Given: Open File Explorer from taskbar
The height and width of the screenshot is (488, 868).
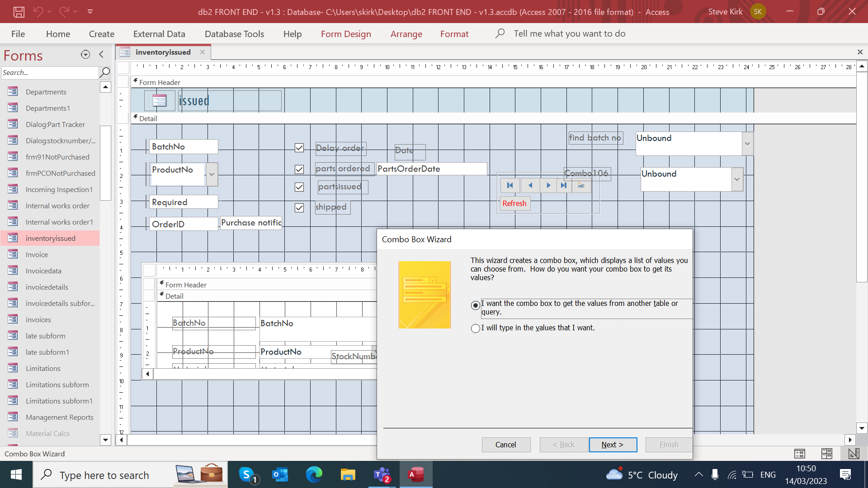Looking at the screenshot, I should click(x=348, y=475).
